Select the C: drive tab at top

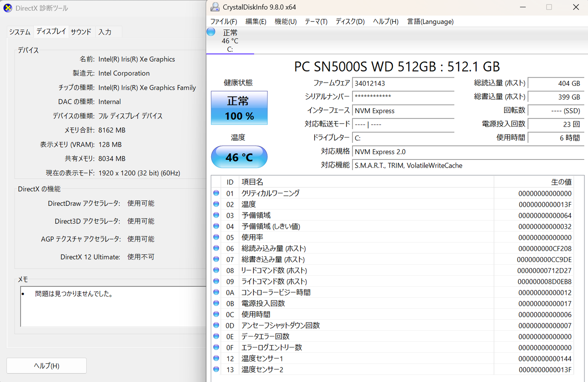(230, 41)
